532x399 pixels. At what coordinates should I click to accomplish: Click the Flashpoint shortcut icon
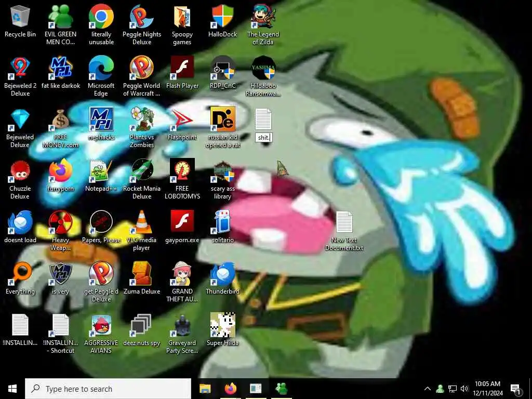(x=182, y=119)
